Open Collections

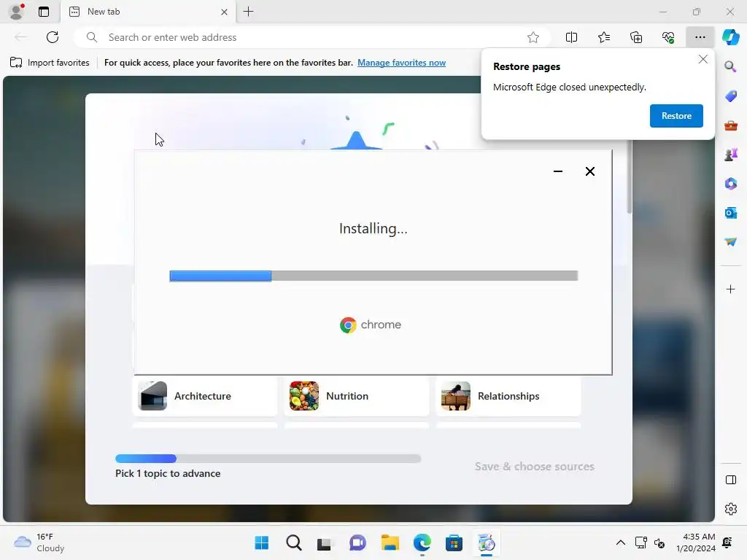[636, 37]
